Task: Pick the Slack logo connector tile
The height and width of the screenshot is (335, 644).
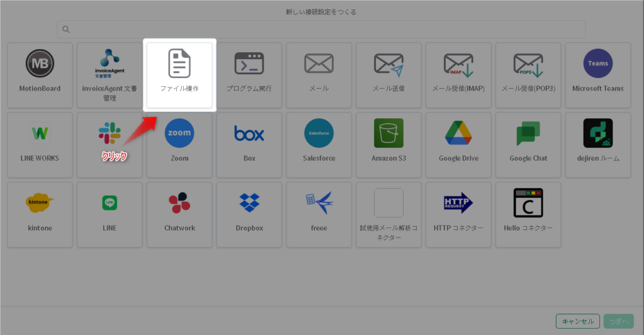Action: (109, 145)
